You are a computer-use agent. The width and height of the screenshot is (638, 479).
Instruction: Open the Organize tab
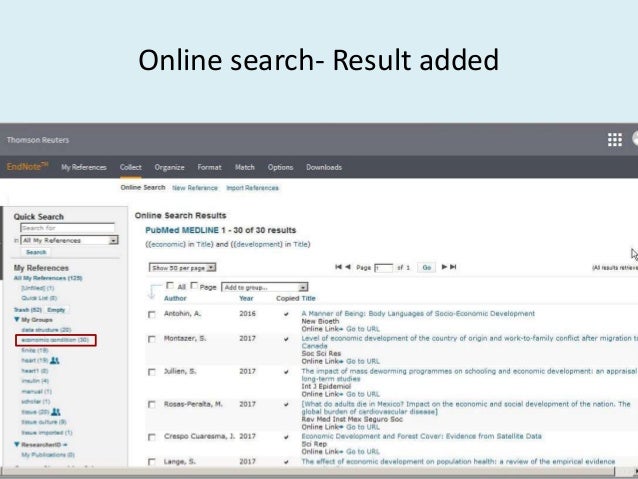point(169,167)
